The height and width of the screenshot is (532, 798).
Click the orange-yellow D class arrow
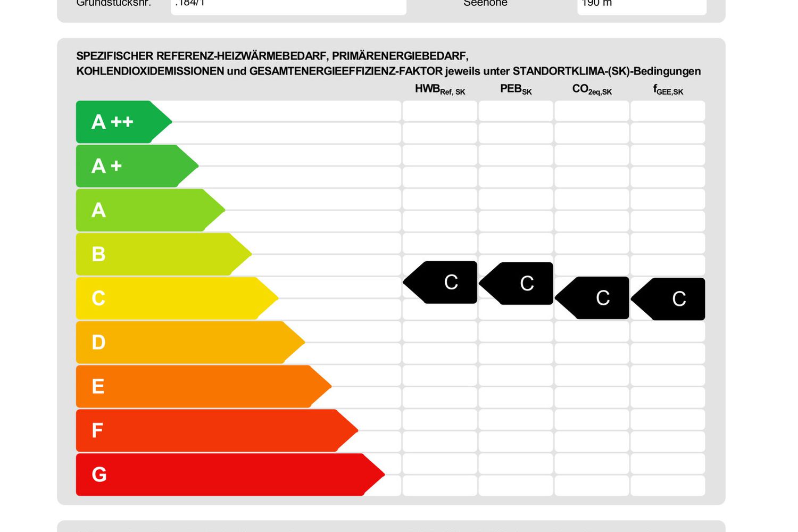[x=190, y=343]
